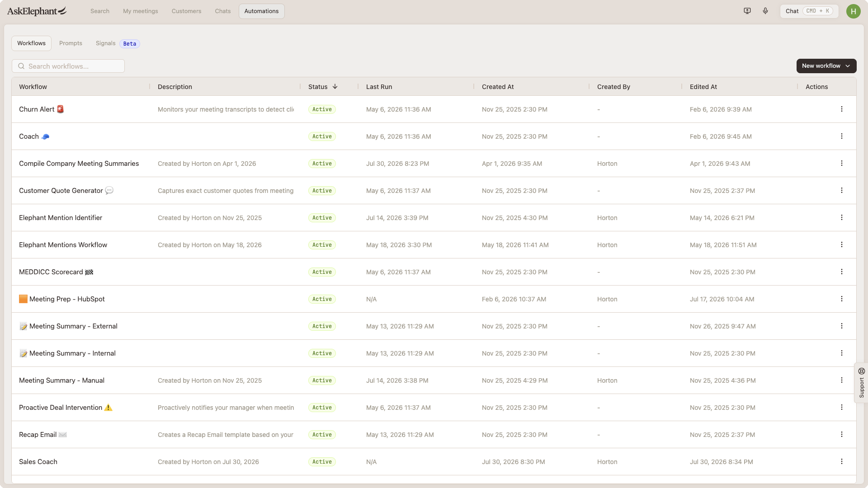The image size is (868, 488).
Task: Open actions for MEDDICC Scorecard
Action: click(x=842, y=272)
